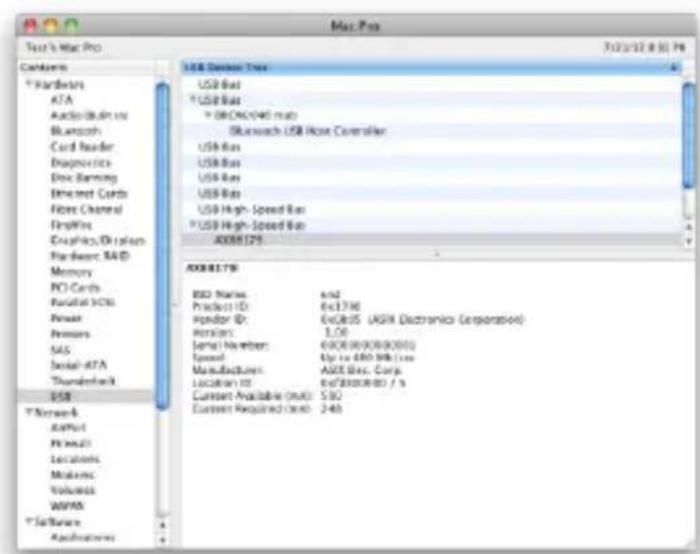
Task: Open the Power category
Action: (66, 318)
